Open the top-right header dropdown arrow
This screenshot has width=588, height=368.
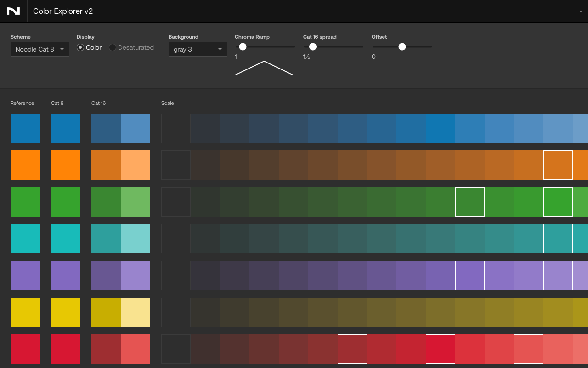pos(581,11)
